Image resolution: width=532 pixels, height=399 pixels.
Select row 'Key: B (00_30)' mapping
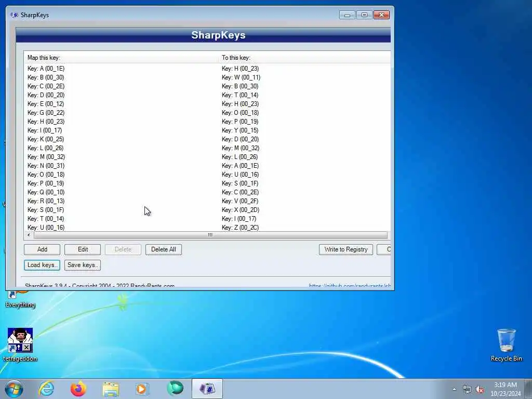tap(46, 77)
